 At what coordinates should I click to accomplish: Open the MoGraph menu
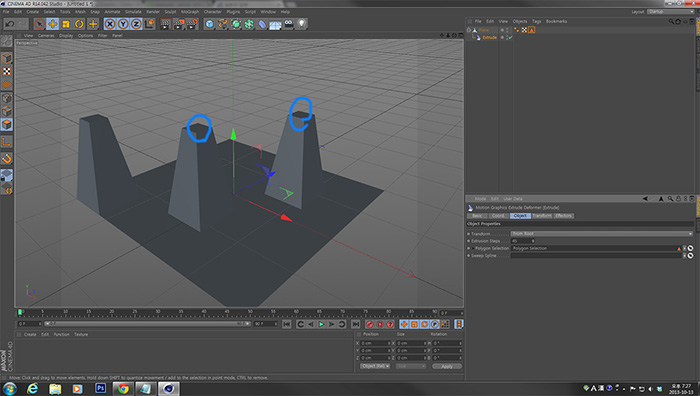pyautogui.click(x=190, y=12)
